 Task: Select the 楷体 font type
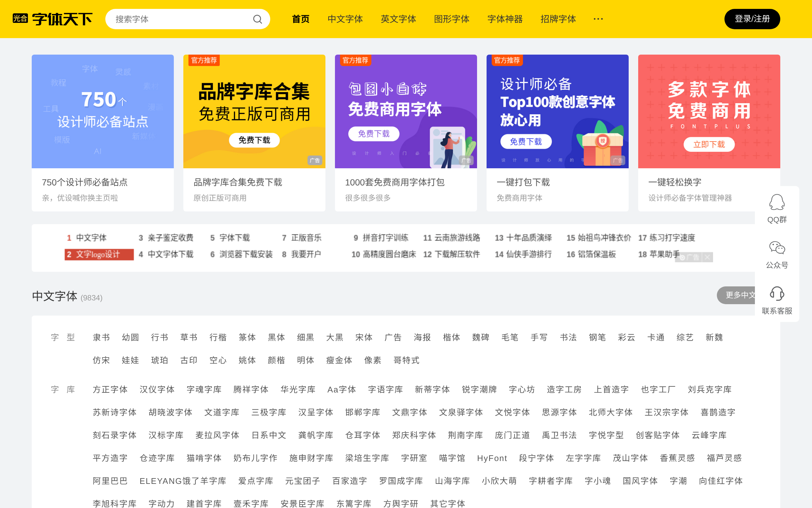tap(452, 337)
